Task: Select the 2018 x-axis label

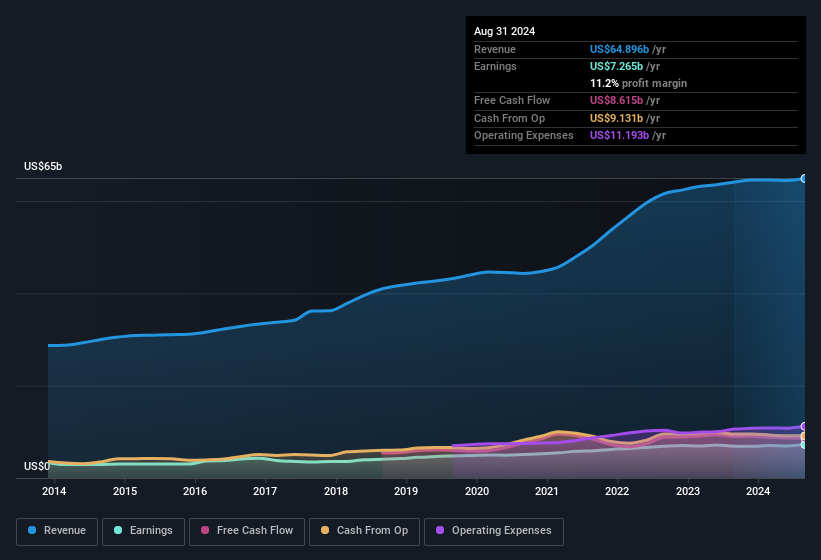Action: tap(336, 491)
